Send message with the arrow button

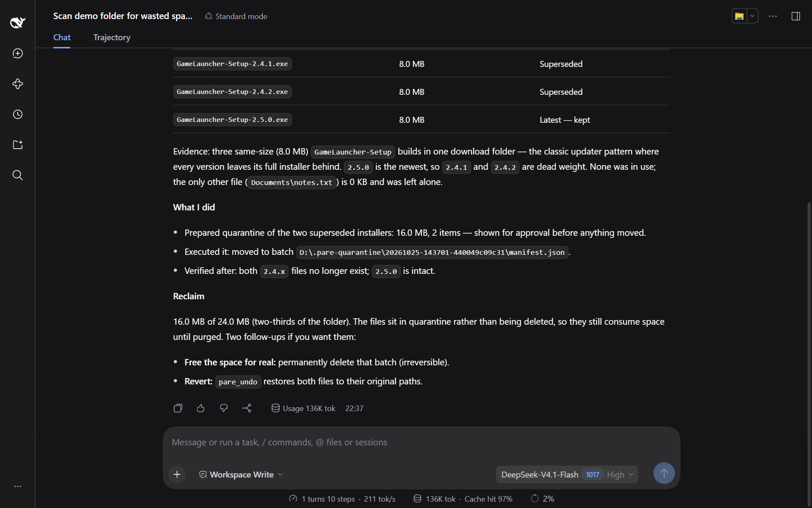click(x=664, y=473)
